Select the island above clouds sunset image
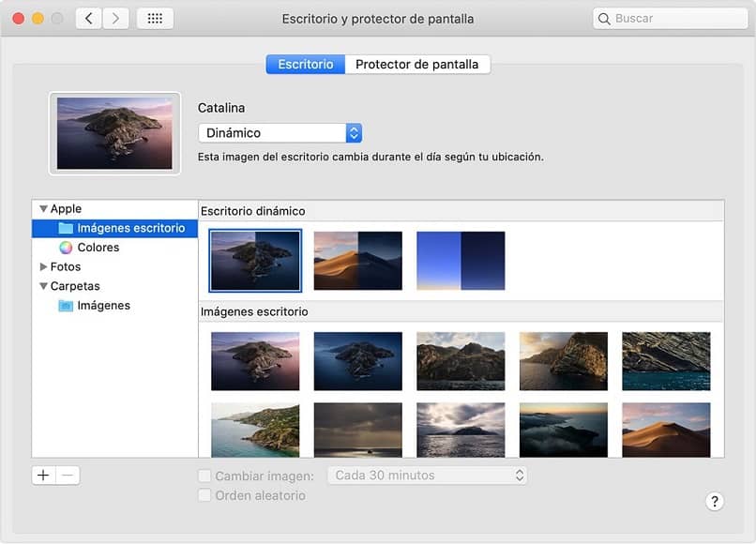 click(563, 430)
